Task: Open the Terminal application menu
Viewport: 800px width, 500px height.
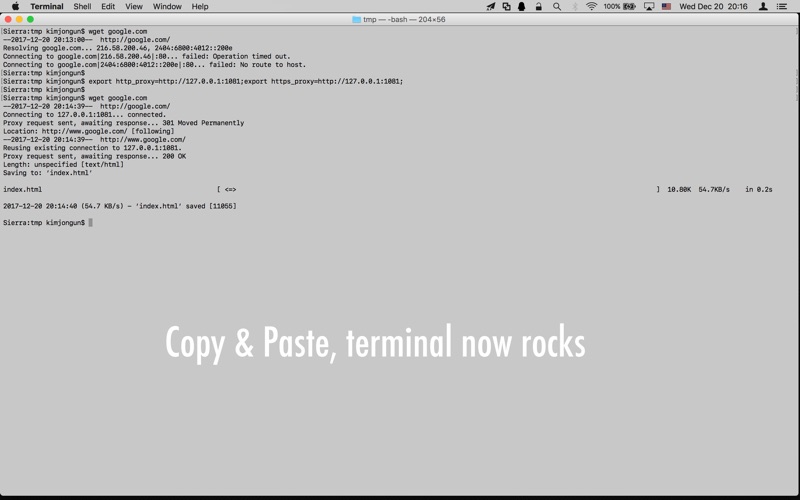Action: (x=47, y=7)
